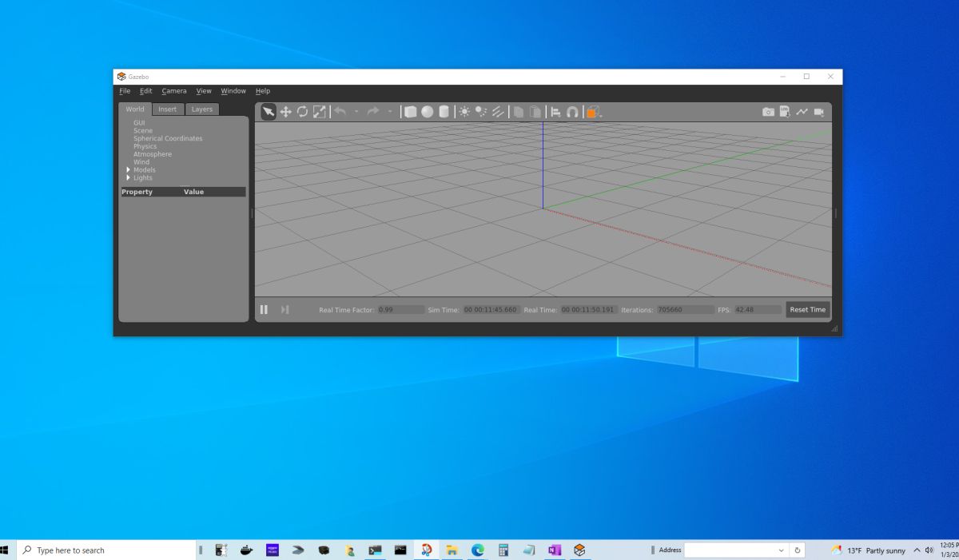This screenshot has width=959, height=560.
Task: Click the Reset Time button
Action: tap(808, 309)
